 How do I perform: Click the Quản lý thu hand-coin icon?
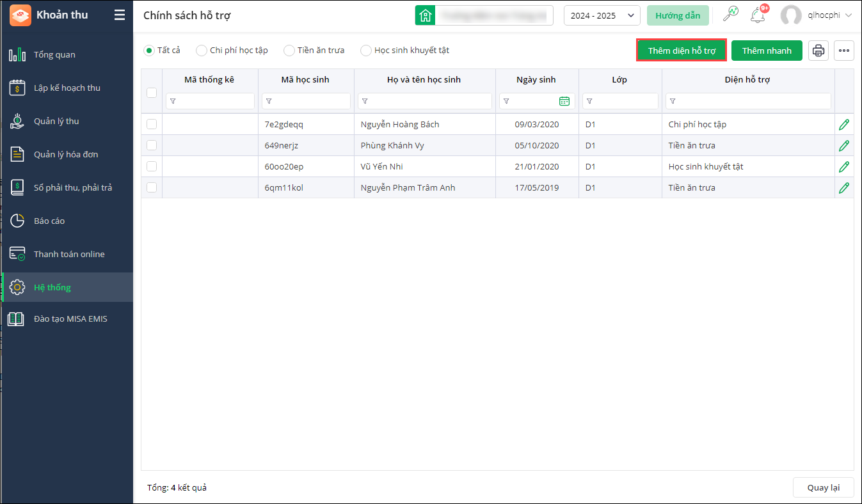click(17, 122)
